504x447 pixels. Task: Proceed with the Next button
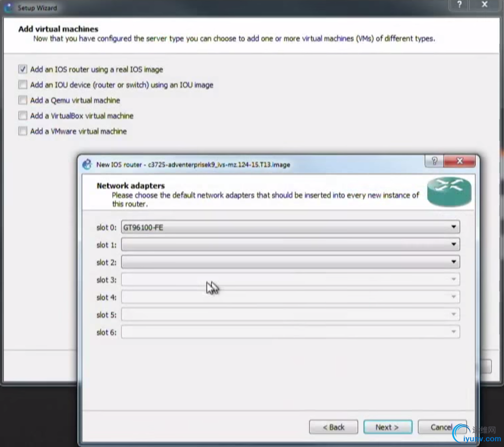click(x=388, y=427)
